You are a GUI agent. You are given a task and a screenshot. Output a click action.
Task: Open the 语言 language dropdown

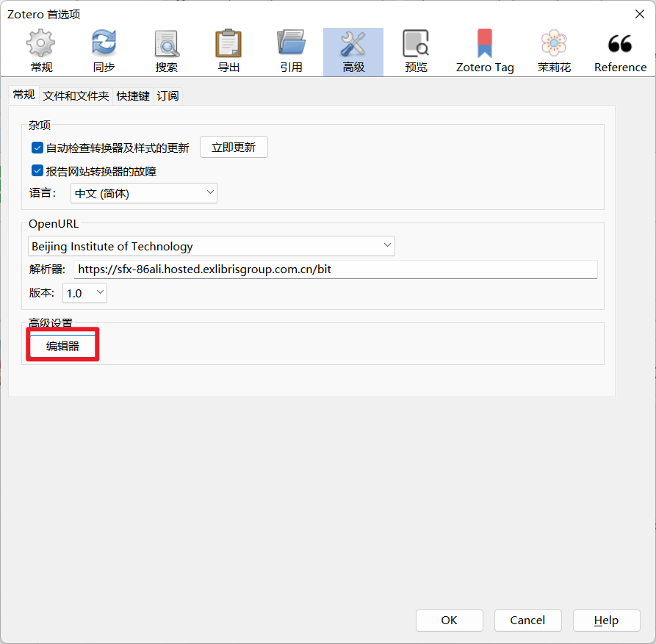(x=143, y=192)
